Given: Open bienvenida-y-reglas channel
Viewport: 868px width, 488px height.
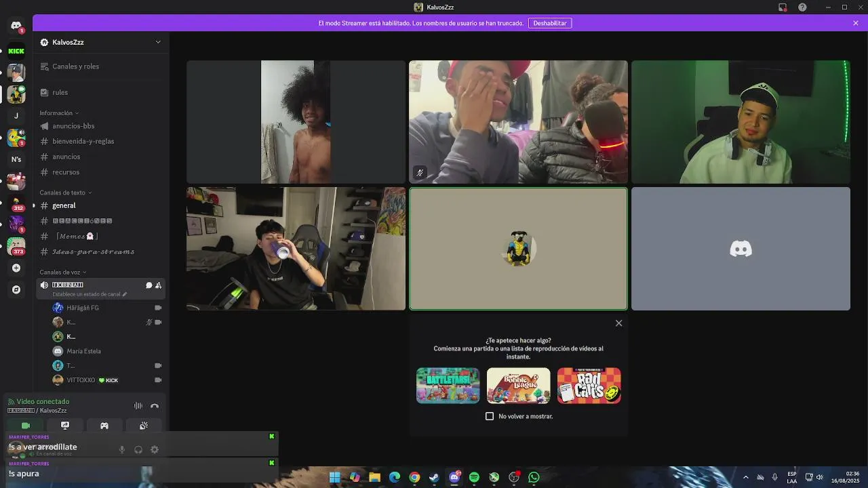Looking at the screenshot, I should point(100,141).
